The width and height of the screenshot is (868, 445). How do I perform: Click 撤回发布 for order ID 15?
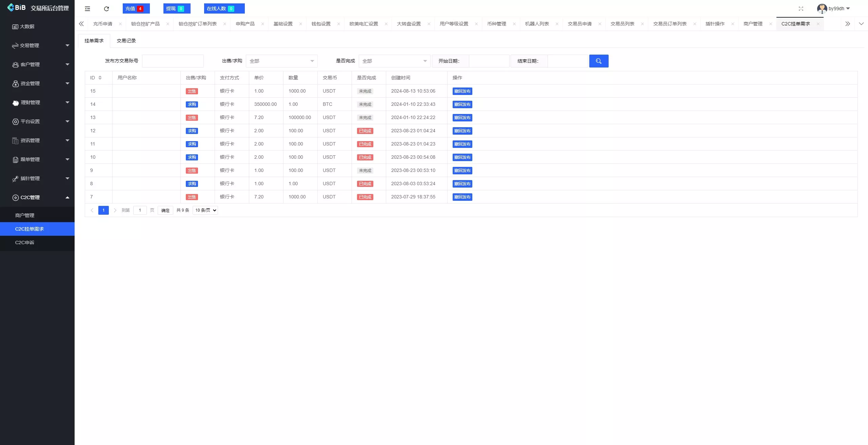[x=462, y=91]
